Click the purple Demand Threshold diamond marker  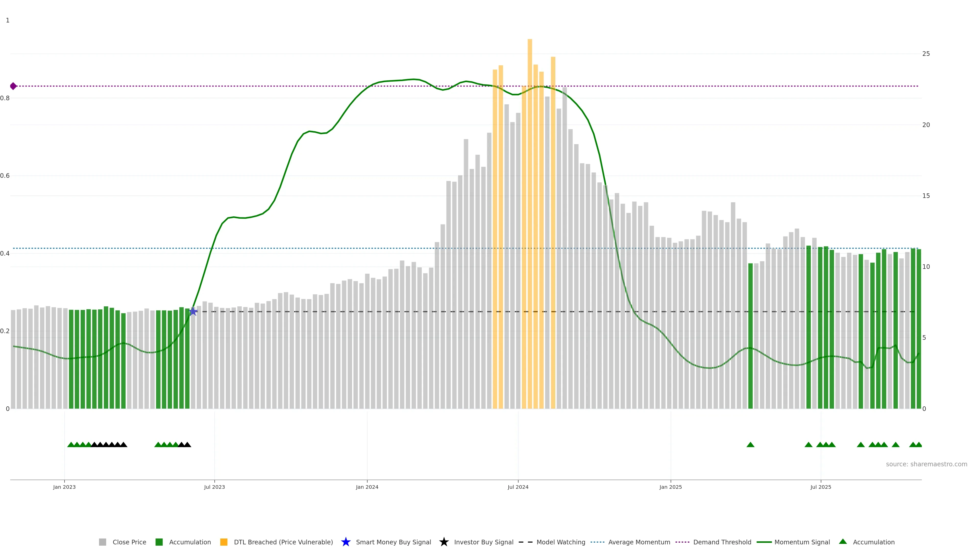(x=13, y=86)
